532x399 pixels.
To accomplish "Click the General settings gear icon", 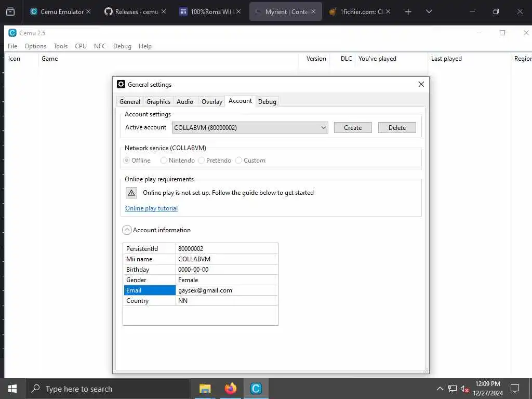I will coord(121,84).
